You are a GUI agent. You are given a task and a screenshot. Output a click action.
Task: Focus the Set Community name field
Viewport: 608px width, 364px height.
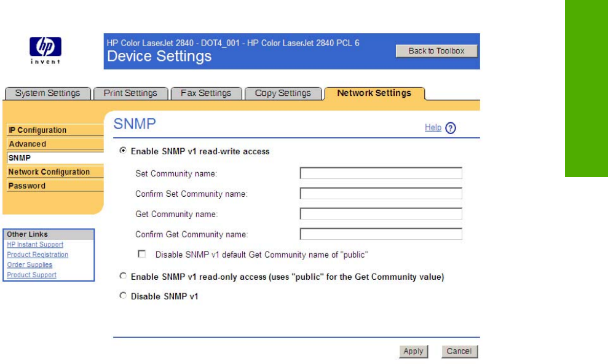[381, 173]
